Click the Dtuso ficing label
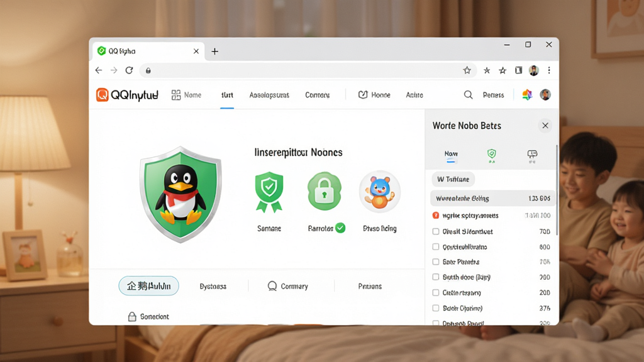 click(379, 229)
